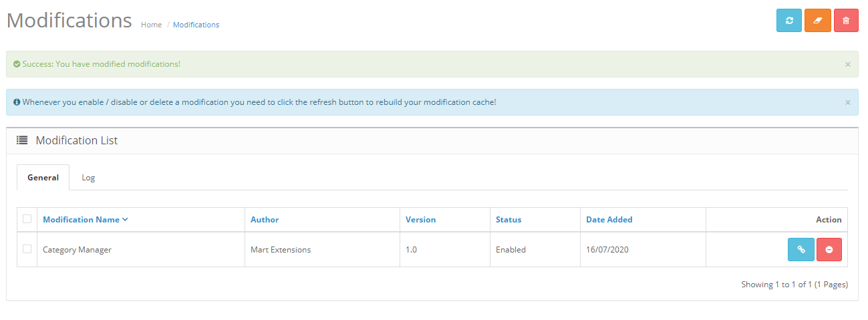Sort by Modification Name column
Screen dimensions: 868x320
(x=86, y=219)
